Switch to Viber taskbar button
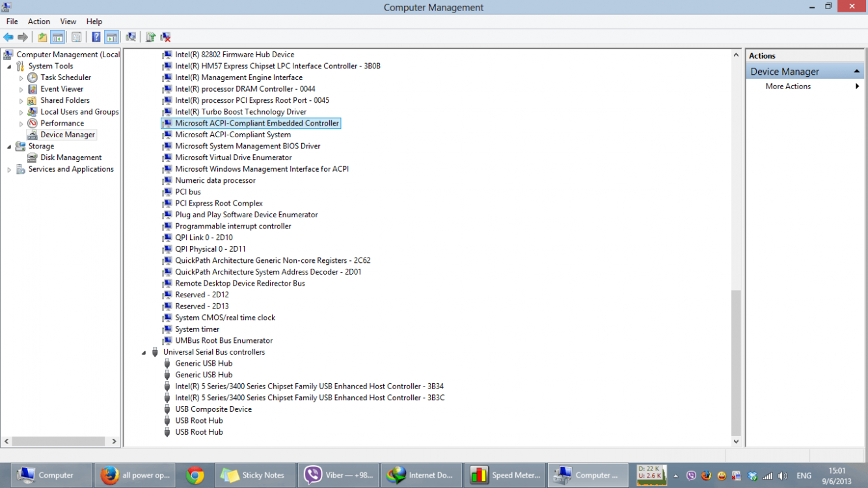This screenshot has height=488, width=868. [338, 475]
